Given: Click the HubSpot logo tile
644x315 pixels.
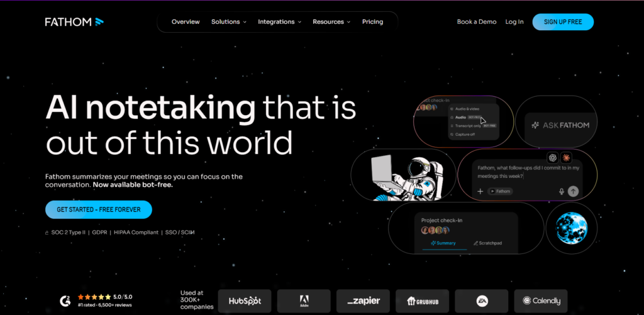Looking at the screenshot, I should coord(245,301).
